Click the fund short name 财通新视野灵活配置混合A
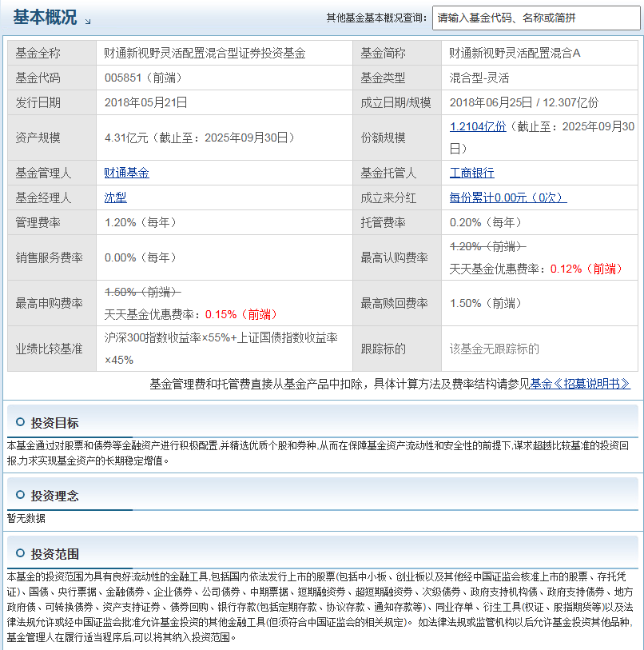The height and width of the screenshot is (650, 644). click(x=515, y=53)
